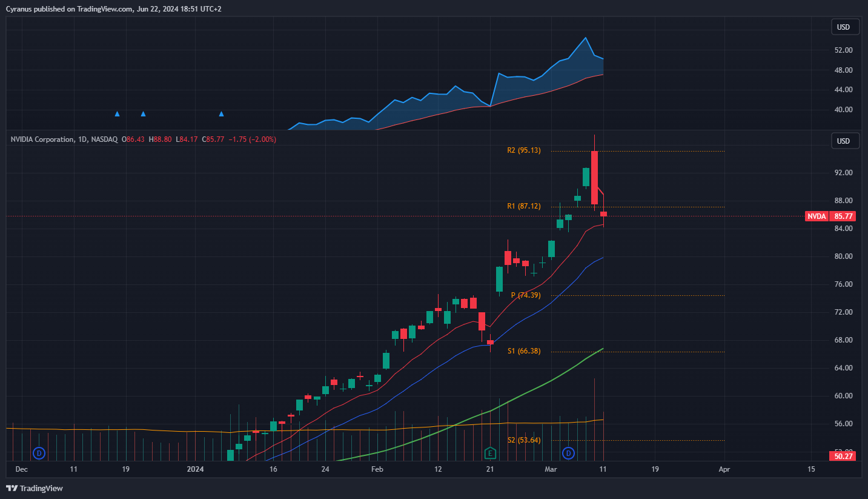Open the earnings E icon marker
Viewport: 868px width, 499px height.
tap(490, 453)
